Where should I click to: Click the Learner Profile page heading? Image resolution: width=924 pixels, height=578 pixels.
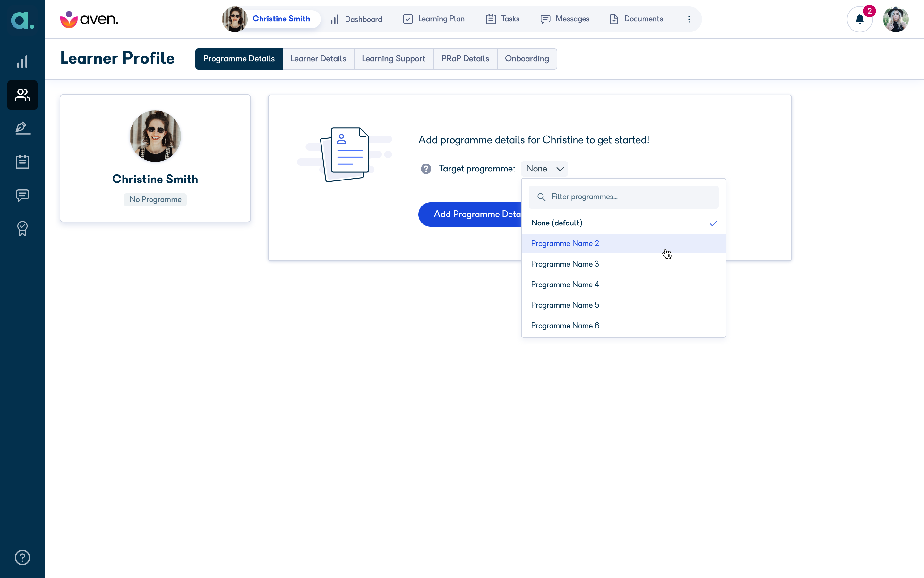point(118,58)
